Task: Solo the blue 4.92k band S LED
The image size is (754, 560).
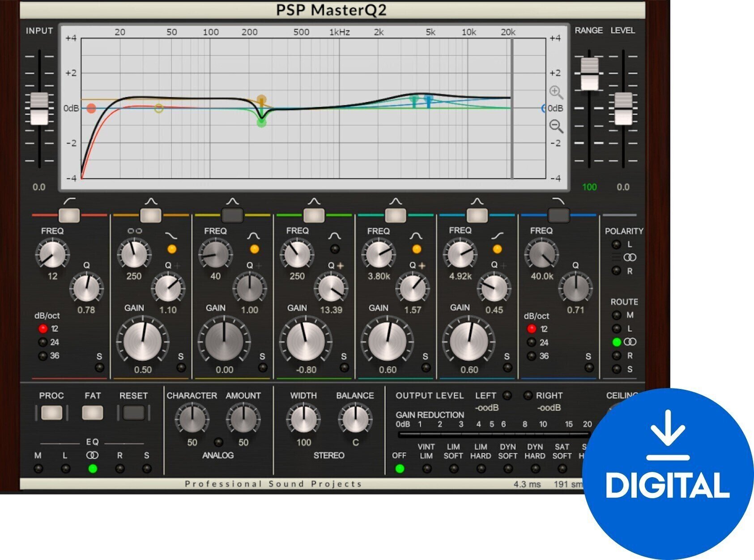Action: pyautogui.click(x=507, y=368)
